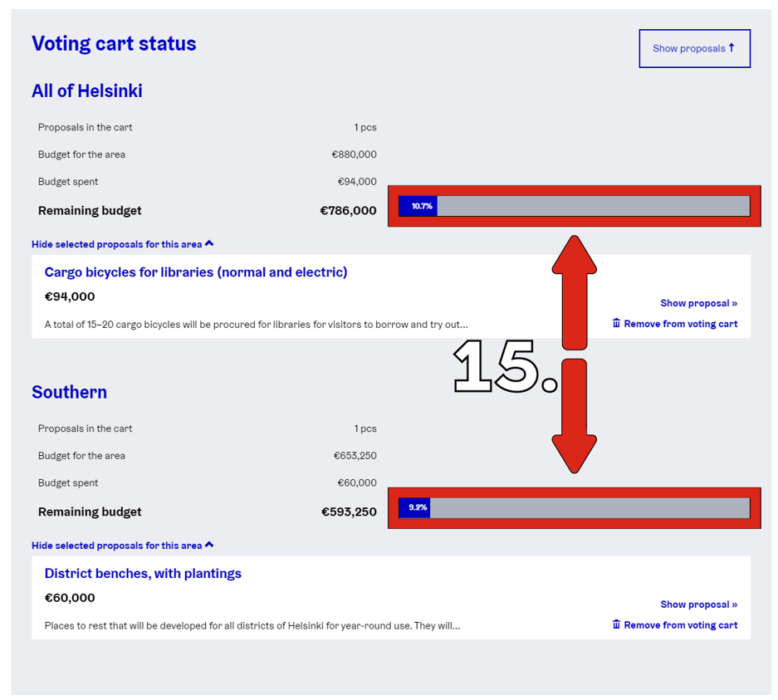Click the €593,250 remaining budget value
Image resolution: width=778 pixels, height=700 pixels.
(349, 512)
